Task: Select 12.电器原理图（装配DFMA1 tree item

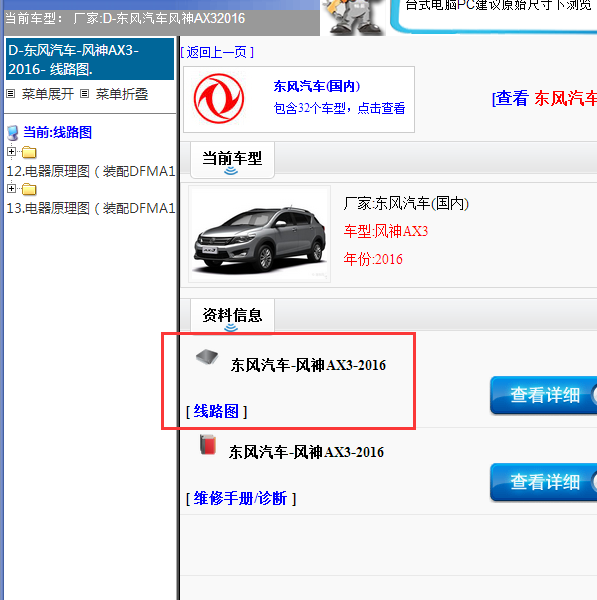Action: 91,171
